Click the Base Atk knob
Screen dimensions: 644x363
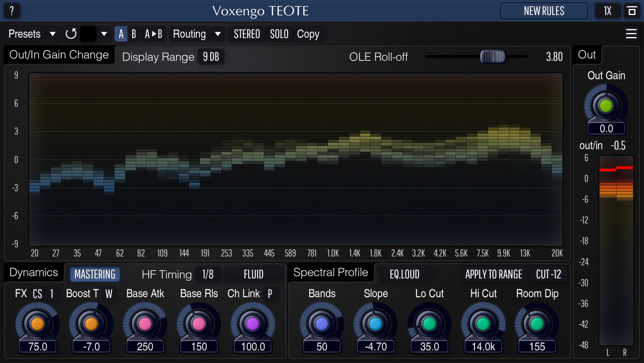click(x=145, y=324)
